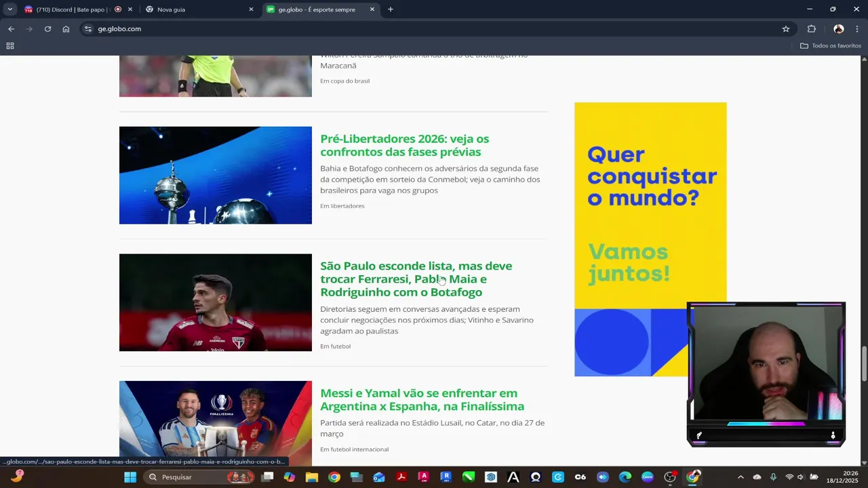Screen dimensions: 868x488
Task: Open the weather widget on the taskbar
Action: pyautogui.click(x=17, y=477)
